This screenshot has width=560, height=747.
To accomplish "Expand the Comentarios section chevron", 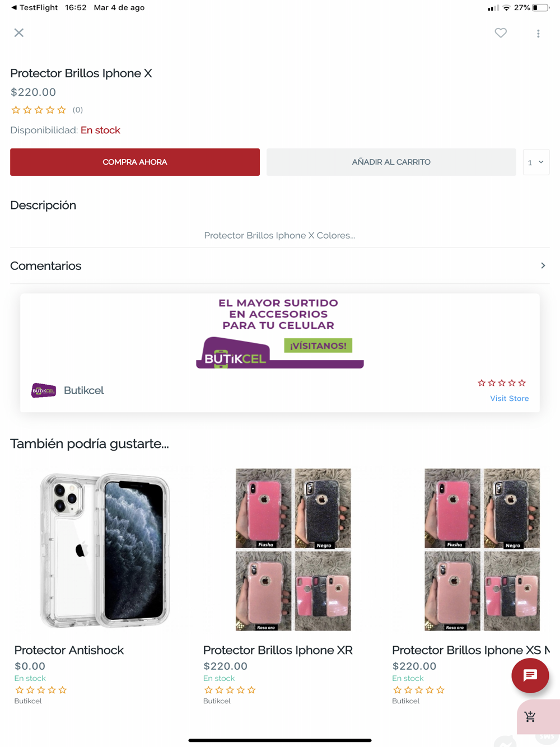I will coord(543,265).
